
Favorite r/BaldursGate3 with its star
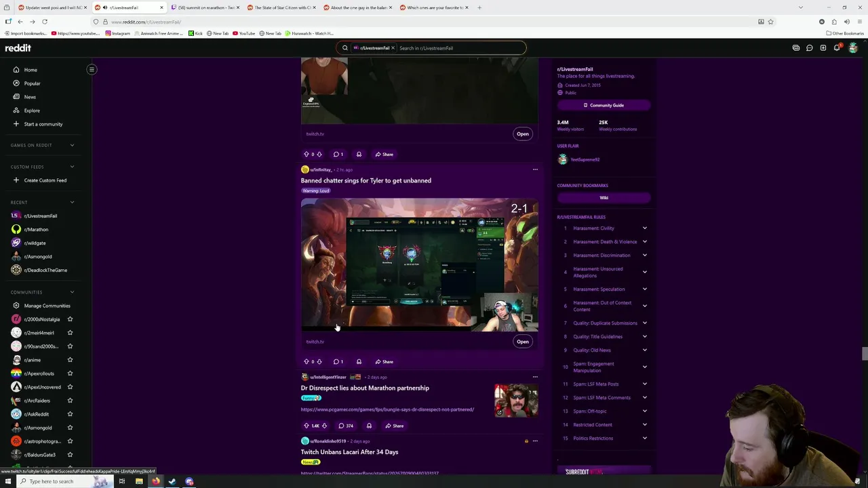point(70,455)
